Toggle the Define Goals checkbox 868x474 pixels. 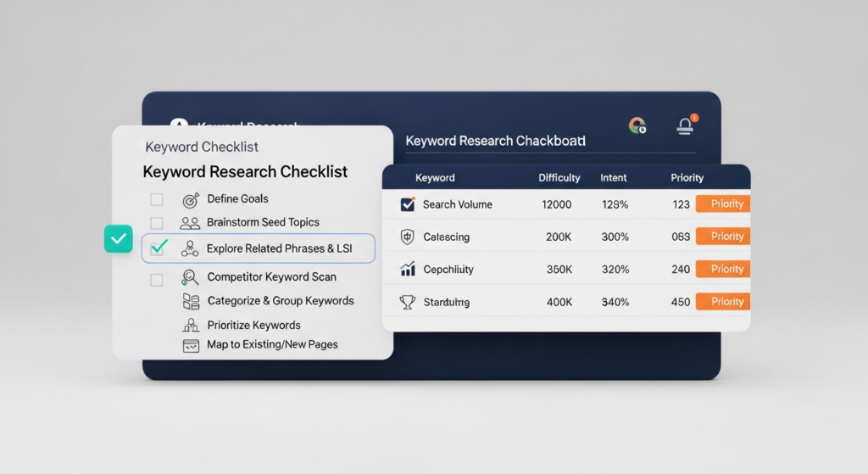157,199
